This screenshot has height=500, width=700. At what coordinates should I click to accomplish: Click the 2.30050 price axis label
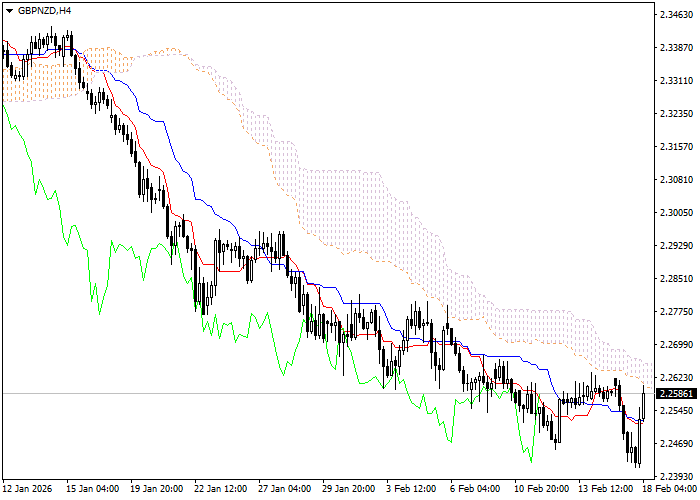pos(676,213)
